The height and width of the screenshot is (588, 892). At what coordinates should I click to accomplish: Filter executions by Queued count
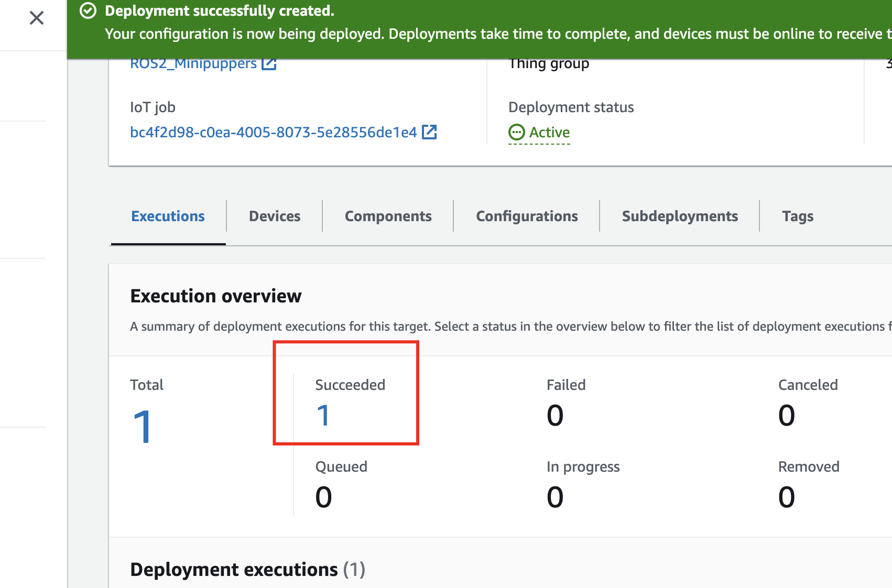coord(323,497)
